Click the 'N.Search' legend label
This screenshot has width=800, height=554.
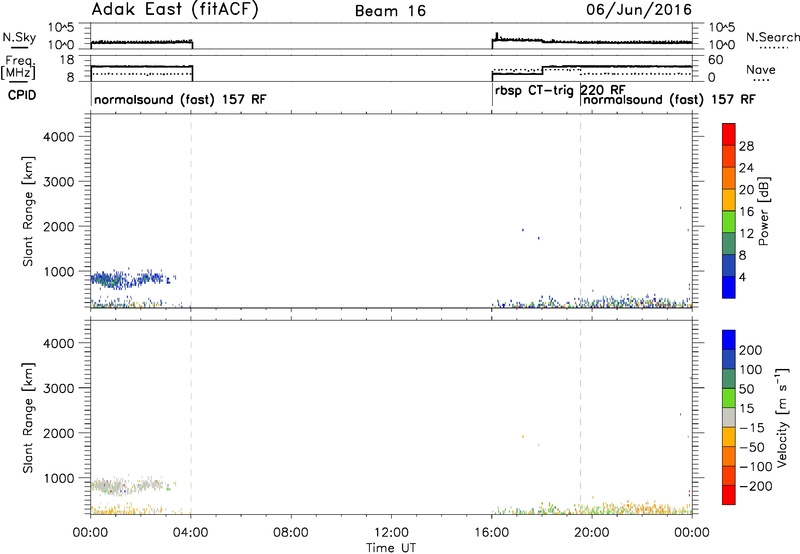pos(773,37)
